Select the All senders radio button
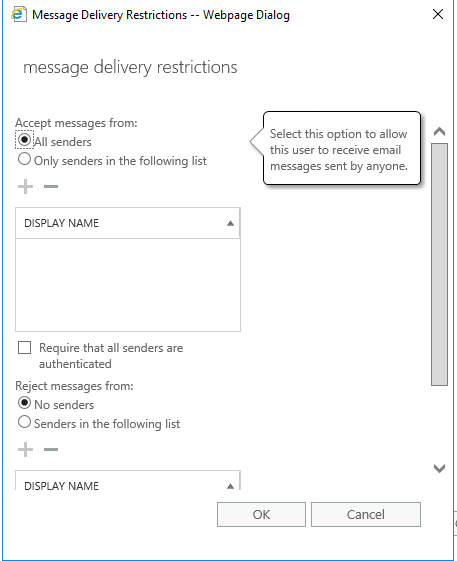The image size is (457, 561). pos(24,140)
